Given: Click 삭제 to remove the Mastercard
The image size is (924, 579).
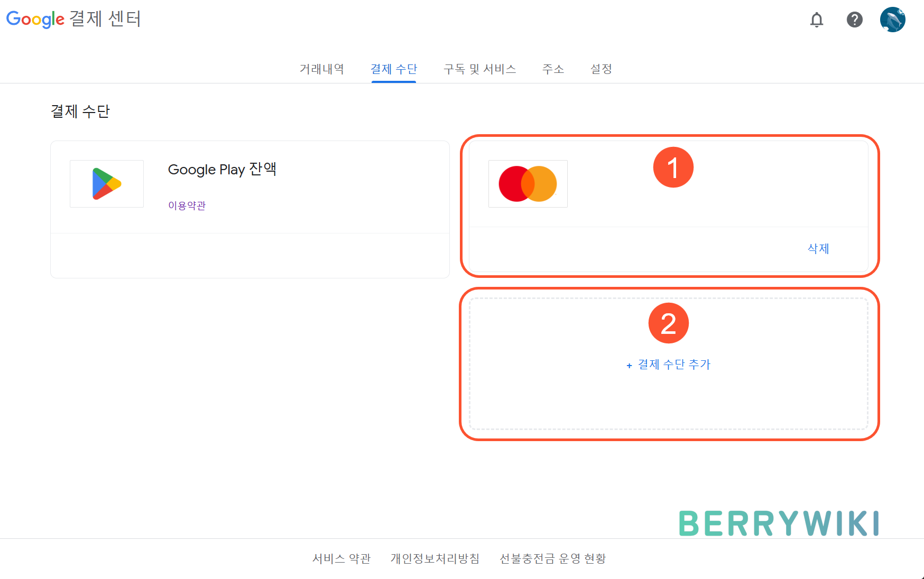Looking at the screenshot, I should [818, 249].
